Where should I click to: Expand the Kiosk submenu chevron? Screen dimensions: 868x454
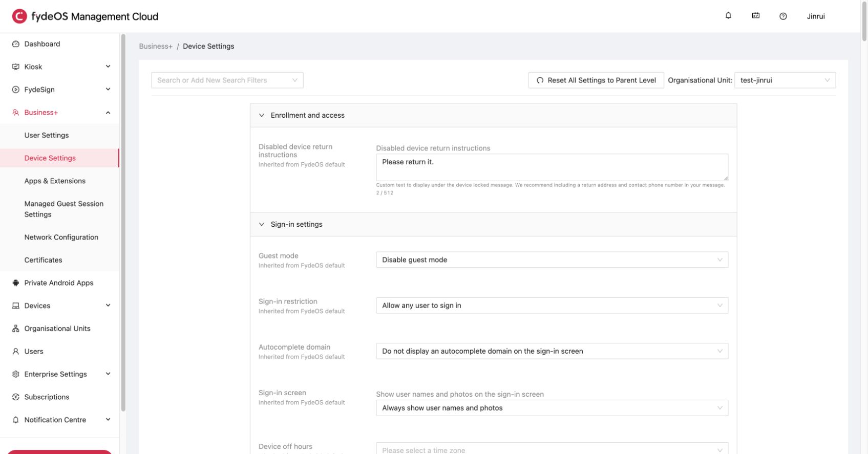108,67
